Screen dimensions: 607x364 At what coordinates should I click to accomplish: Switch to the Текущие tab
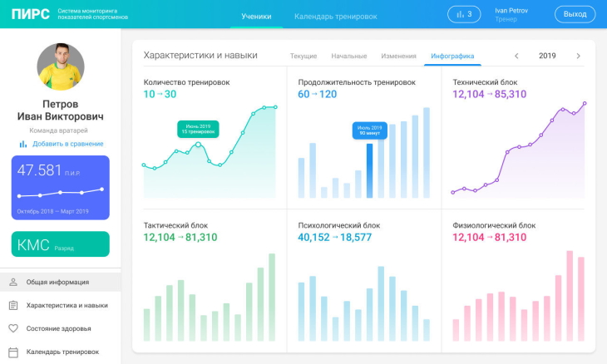click(x=303, y=56)
